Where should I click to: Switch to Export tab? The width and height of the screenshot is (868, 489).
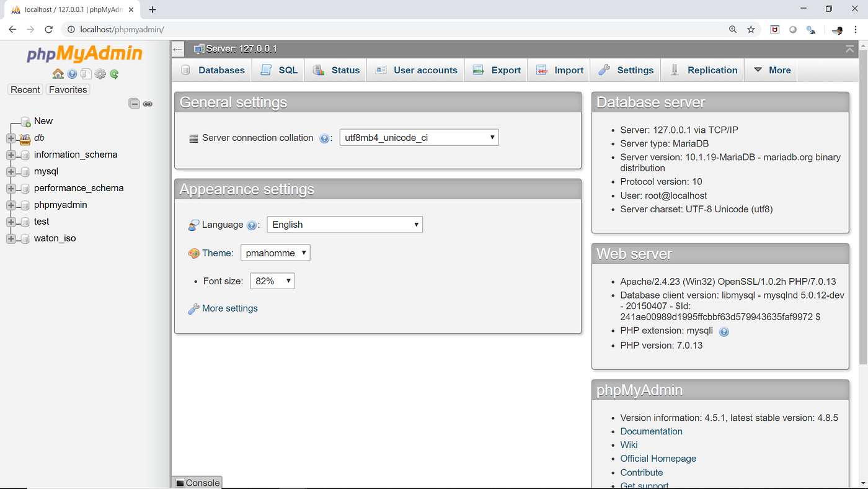pyautogui.click(x=497, y=70)
